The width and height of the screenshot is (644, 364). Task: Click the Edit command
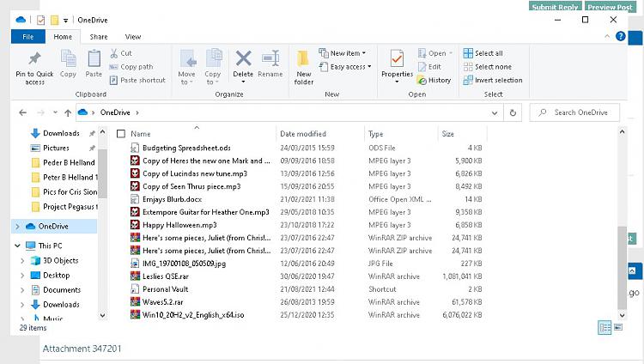click(429, 67)
